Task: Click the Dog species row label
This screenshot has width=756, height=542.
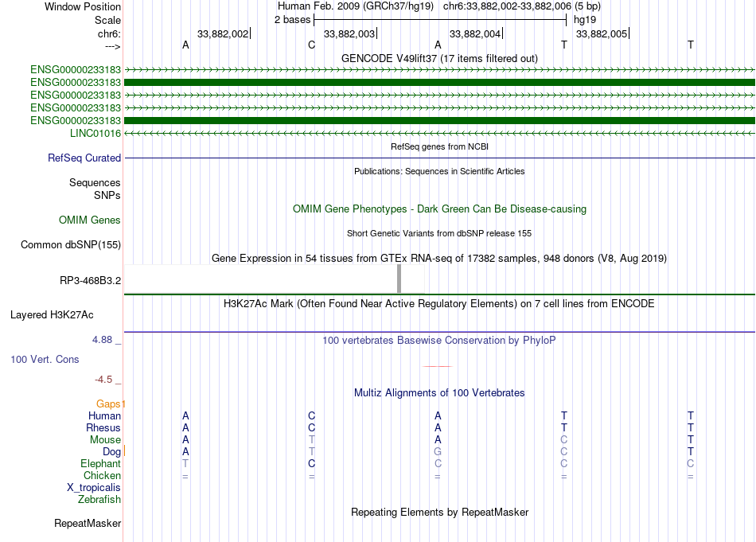Action: pyautogui.click(x=112, y=452)
